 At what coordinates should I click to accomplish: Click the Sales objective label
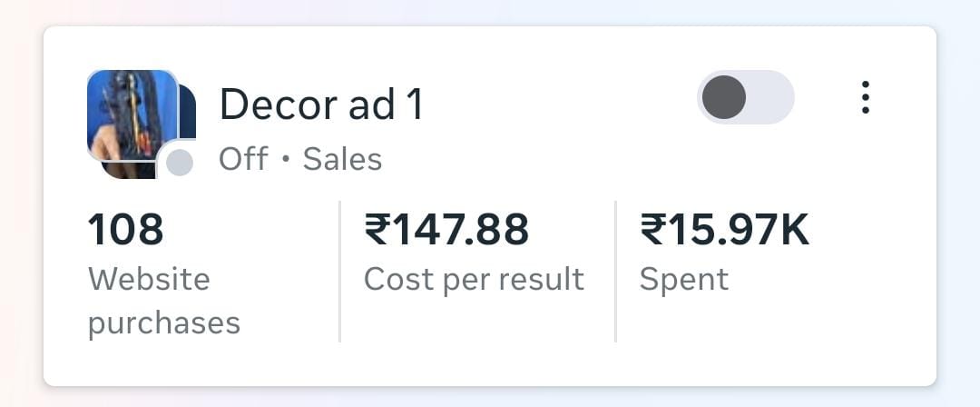pos(342,159)
